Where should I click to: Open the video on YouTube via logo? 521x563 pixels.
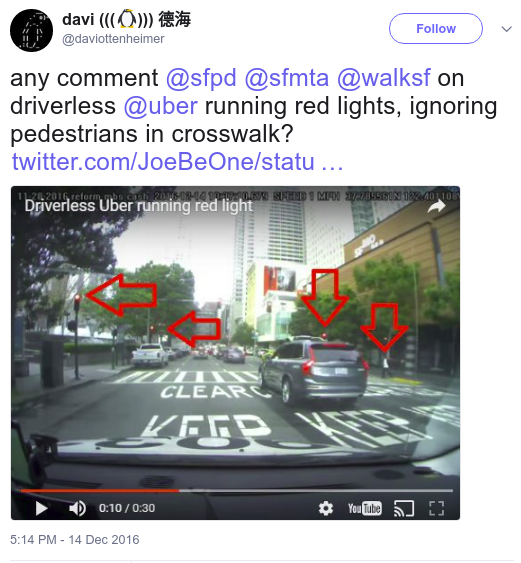[364, 508]
